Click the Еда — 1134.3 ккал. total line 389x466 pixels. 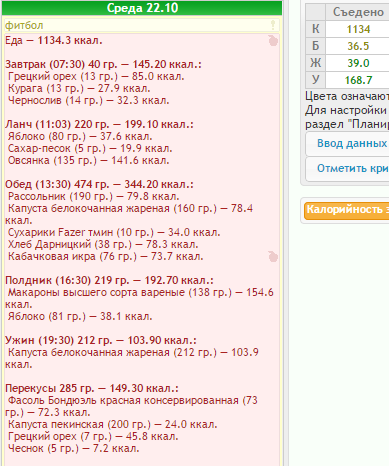54,40
